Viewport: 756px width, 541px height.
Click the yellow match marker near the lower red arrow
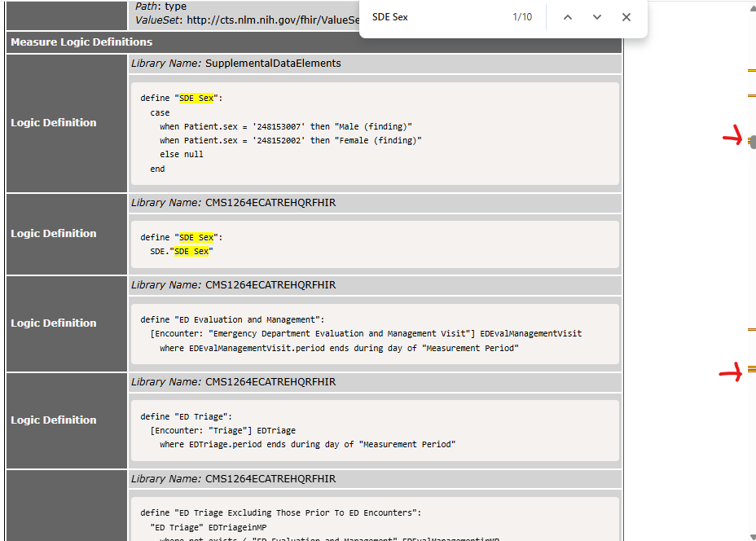click(x=751, y=370)
